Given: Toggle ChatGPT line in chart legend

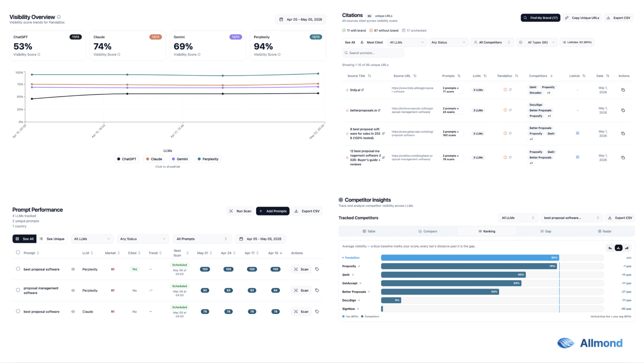Looking at the screenshot, I should click(x=126, y=159).
